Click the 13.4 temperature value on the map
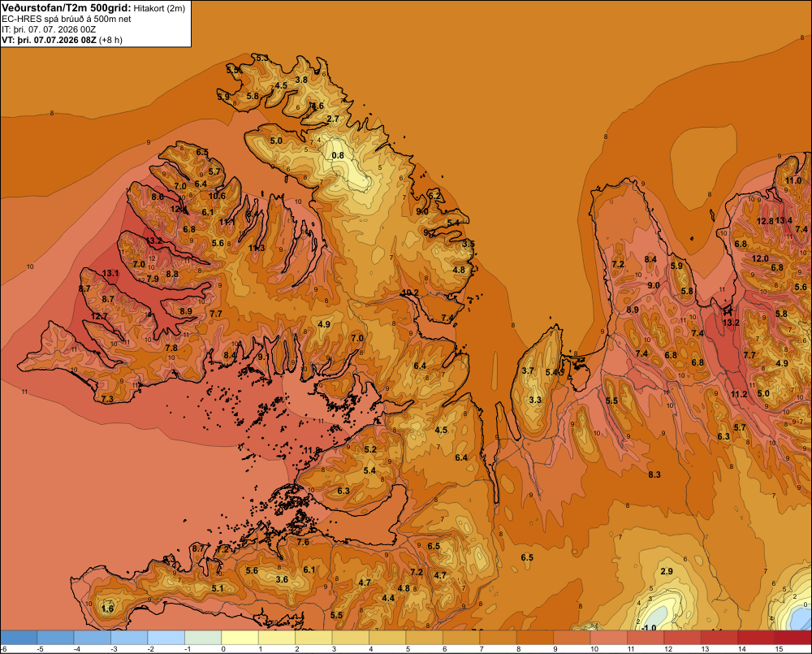This screenshot has width=812, height=654. tap(784, 220)
